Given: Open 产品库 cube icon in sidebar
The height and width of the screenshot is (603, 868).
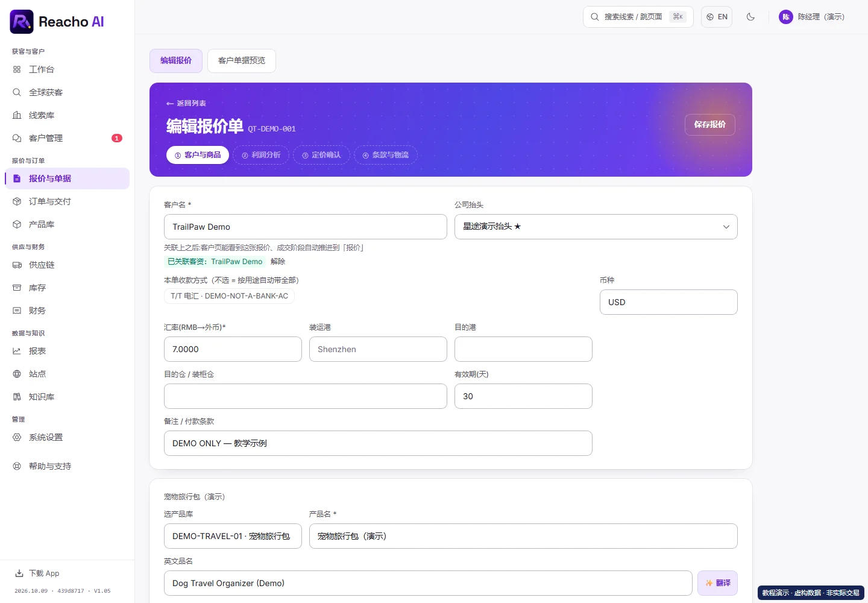Looking at the screenshot, I should pos(17,224).
